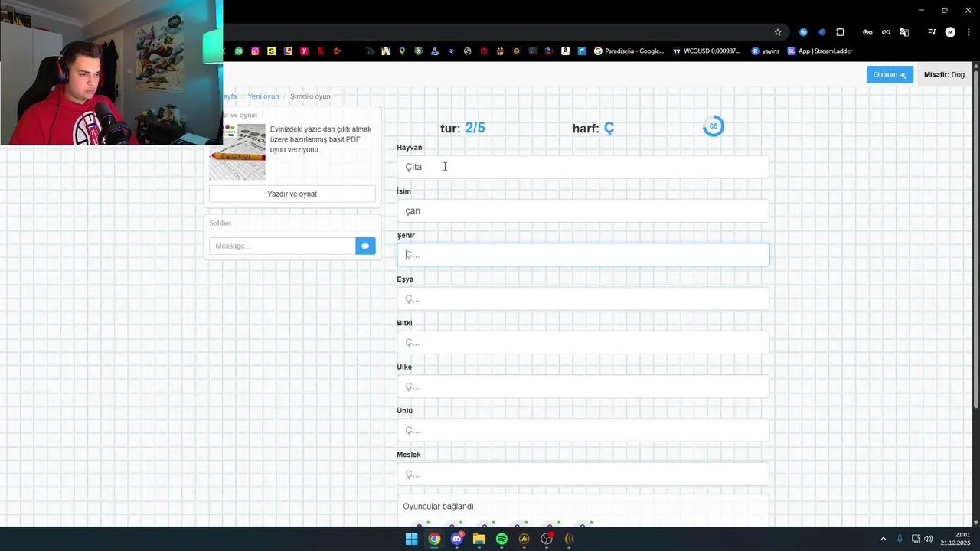Open the Google Maps pin bookmark
The height and width of the screenshot is (551, 980).
click(x=402, y=51)
